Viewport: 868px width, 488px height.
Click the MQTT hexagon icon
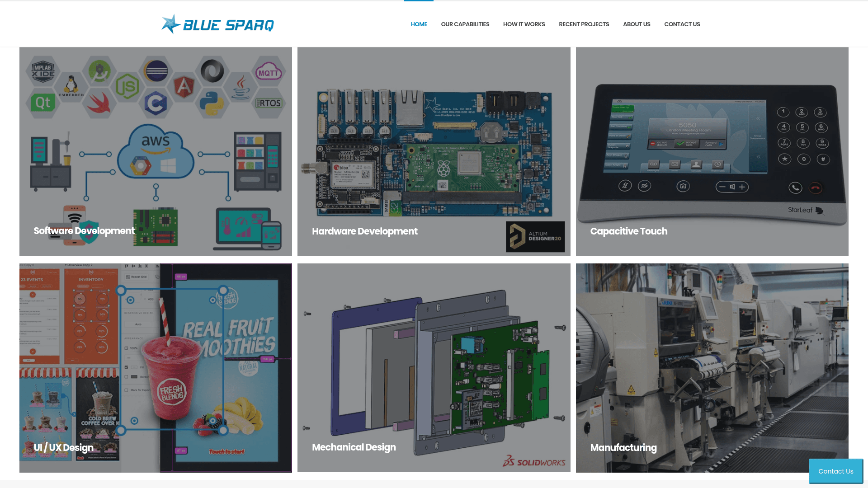269,72
